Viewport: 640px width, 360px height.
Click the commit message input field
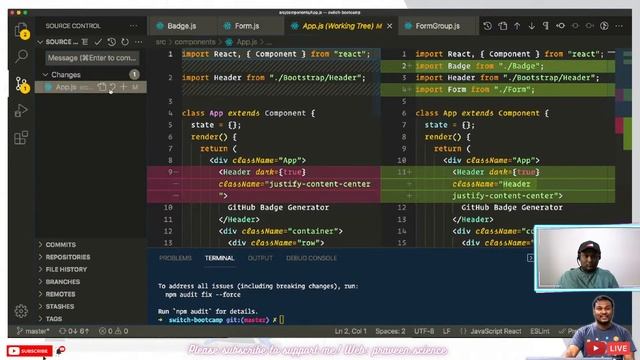[92, 58]
